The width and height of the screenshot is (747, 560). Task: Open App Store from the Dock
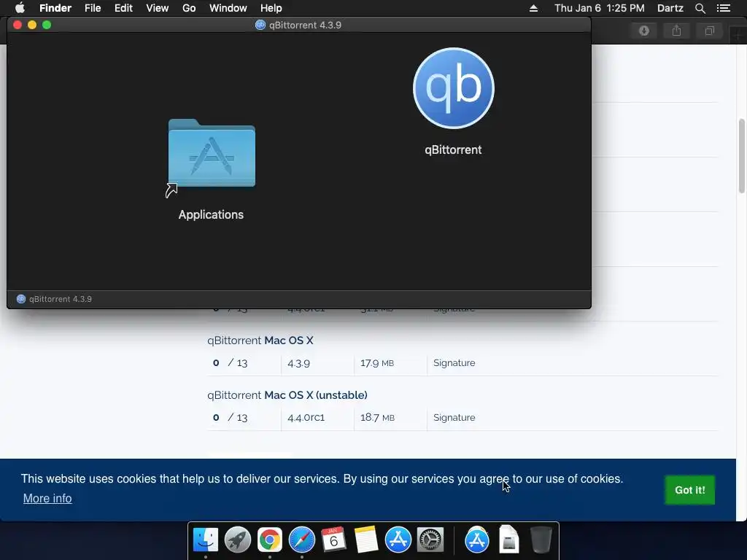click(398, 540)
